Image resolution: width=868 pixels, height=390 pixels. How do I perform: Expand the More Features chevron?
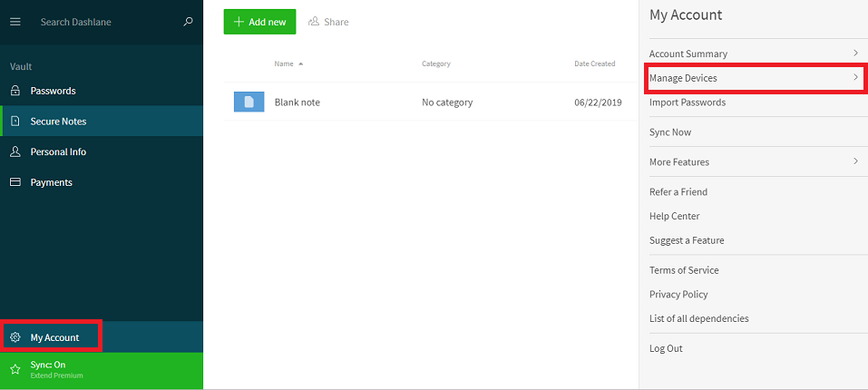pyautogui.click(x=855, y=161)
